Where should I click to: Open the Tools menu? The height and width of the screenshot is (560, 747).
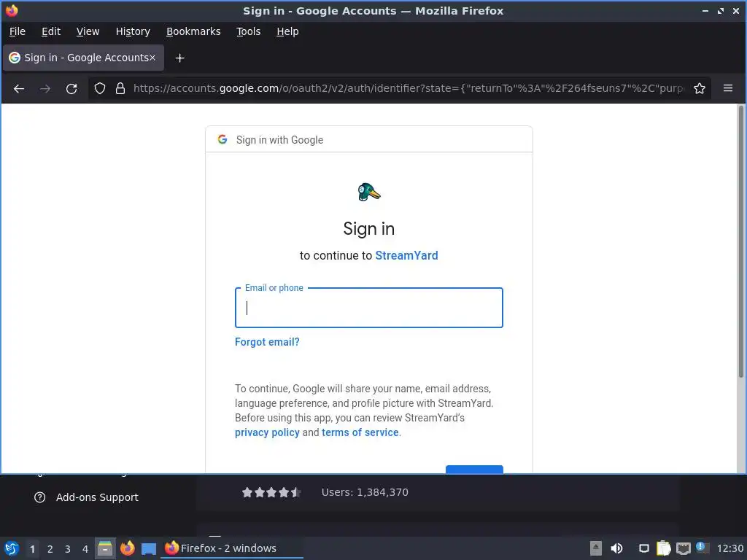(x=248, y=31)
